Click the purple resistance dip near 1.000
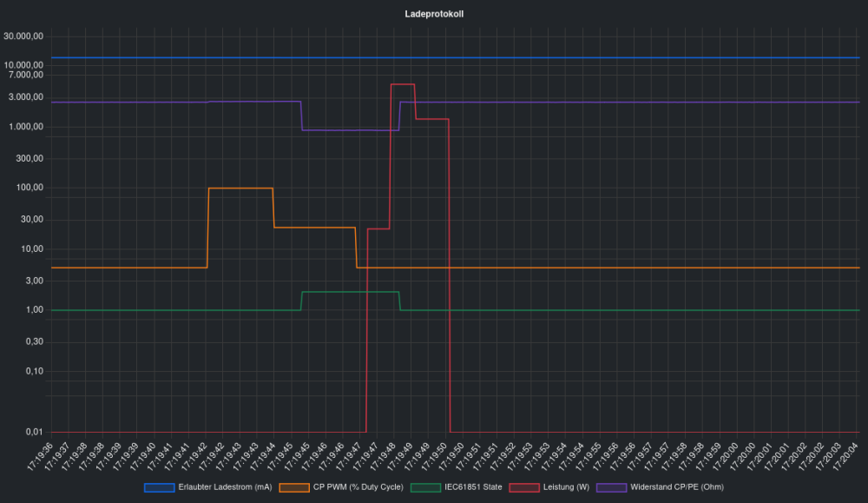This screenshot has width=868, height=503. coord(350,130)
